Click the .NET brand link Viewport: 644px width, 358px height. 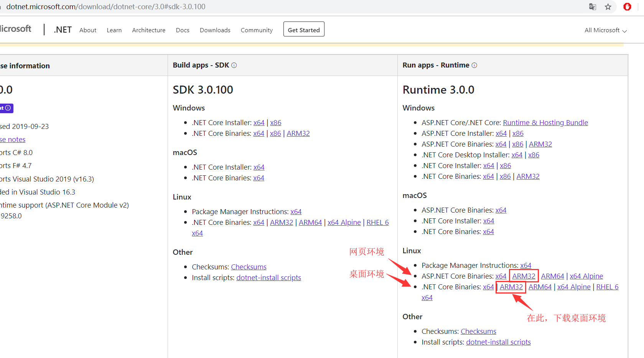tap(63, 30)
